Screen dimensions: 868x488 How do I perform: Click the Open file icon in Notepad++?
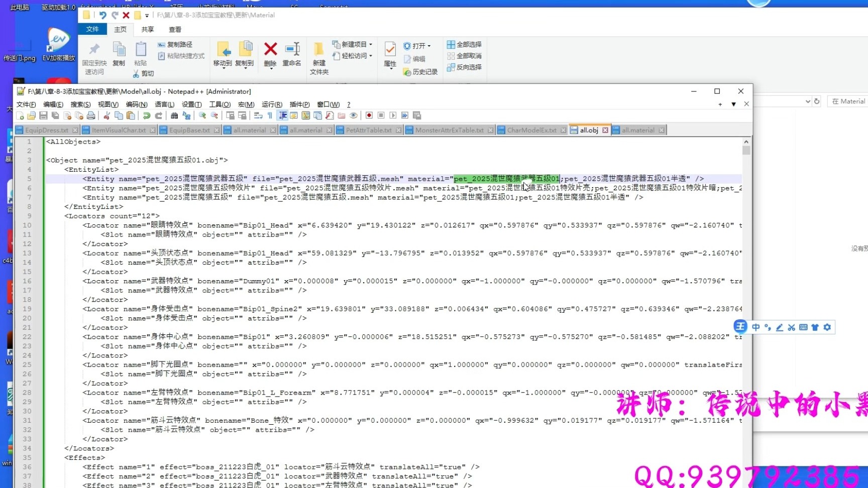coord(32,115)
